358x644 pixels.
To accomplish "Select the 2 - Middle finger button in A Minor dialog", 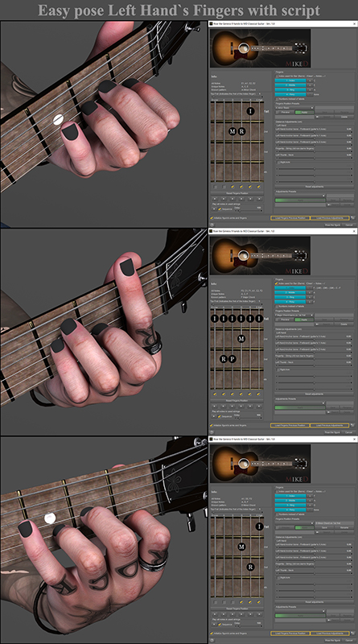I will pos(290,85).
